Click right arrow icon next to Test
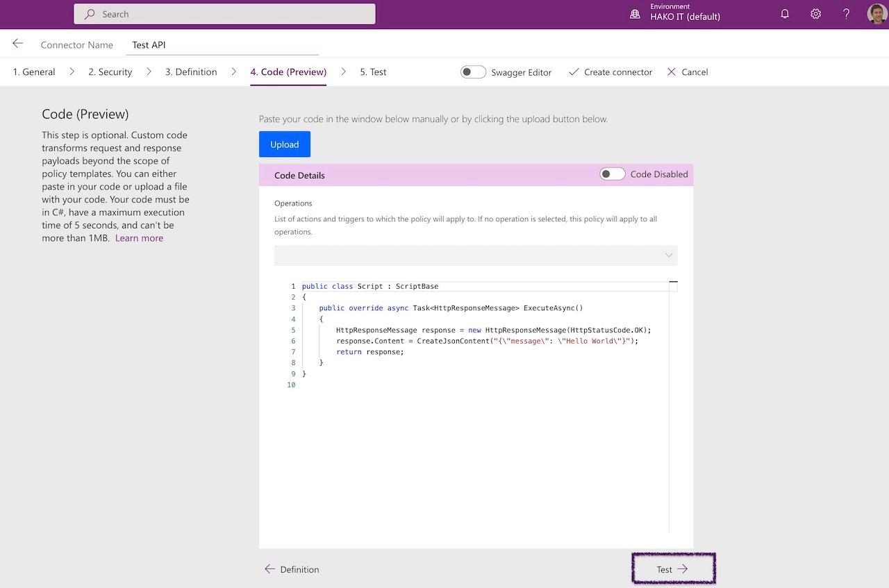Image resolution: width=889 pixels, height=588 pixels. click(x=682, y=569)
